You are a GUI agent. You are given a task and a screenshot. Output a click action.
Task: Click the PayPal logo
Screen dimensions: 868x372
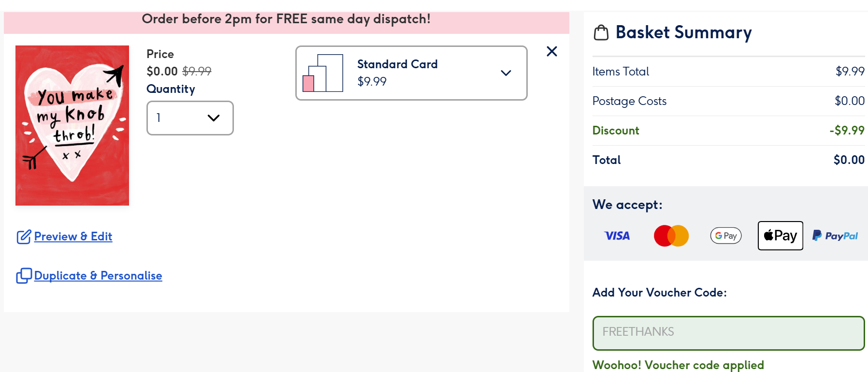click(835, 236)
